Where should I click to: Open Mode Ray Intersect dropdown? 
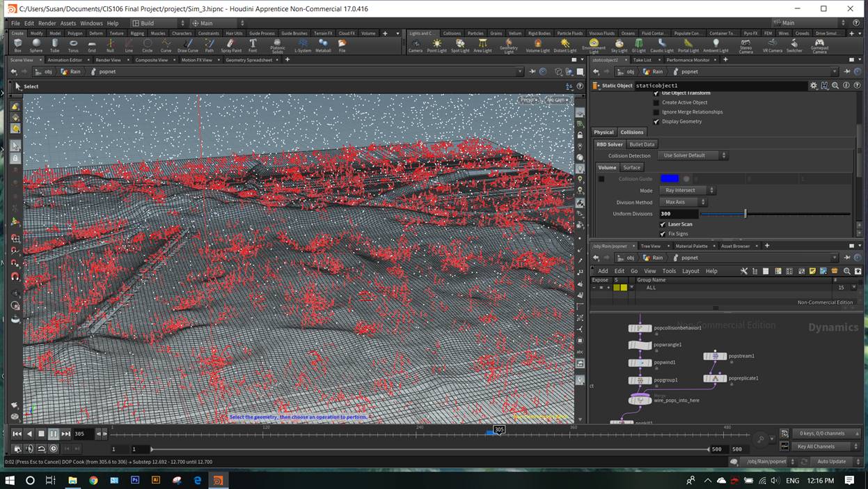[x=687, y=190]
